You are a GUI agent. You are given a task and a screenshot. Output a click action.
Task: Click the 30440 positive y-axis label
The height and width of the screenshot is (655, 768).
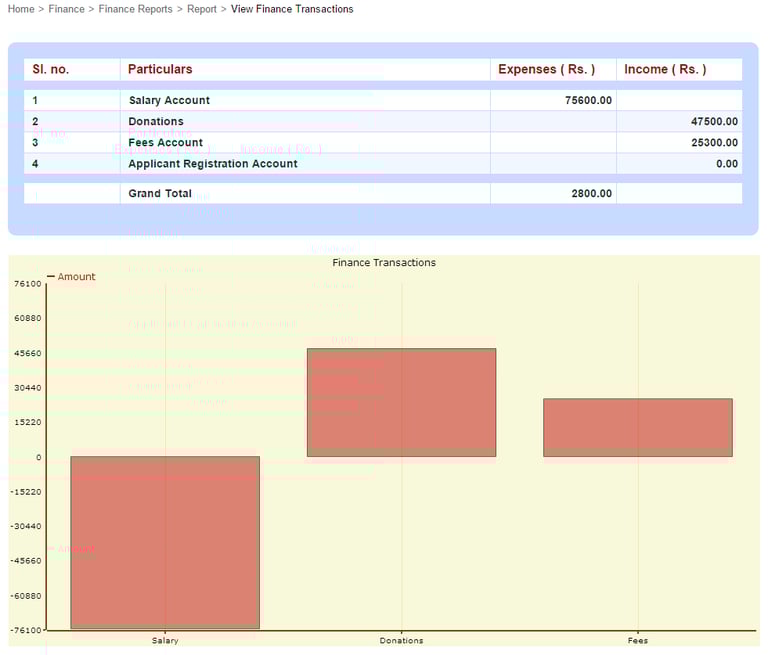pyautogui.click(x=28, y=388)
